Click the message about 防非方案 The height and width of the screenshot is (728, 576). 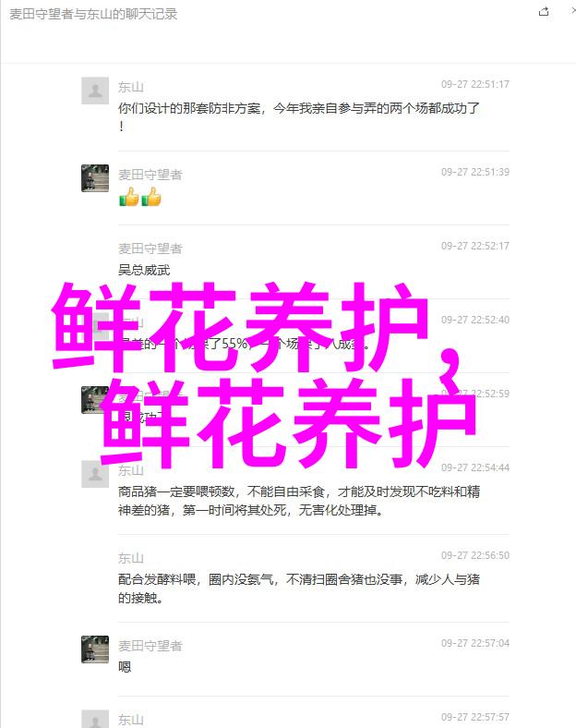coord(299,116)
